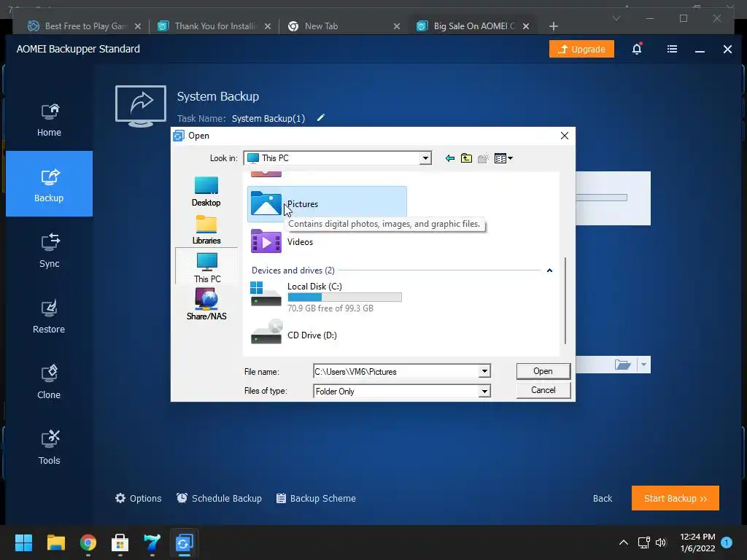Show hidden system tray icons
This screenshot has width=747, height=560.
click(x=623, y=542)
